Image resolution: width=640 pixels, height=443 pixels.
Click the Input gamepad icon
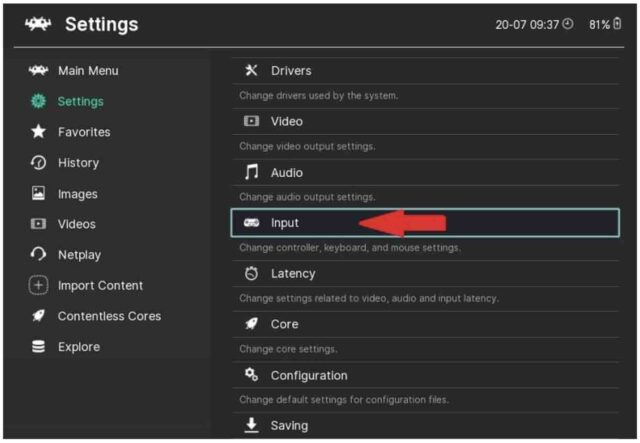tap(252, 223)
